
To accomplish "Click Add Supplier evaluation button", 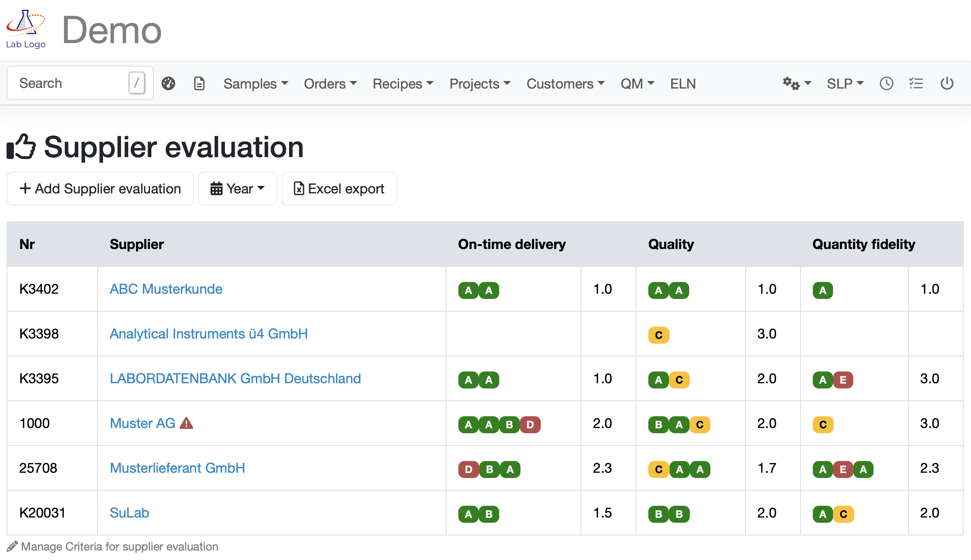I will coord(100,189).
